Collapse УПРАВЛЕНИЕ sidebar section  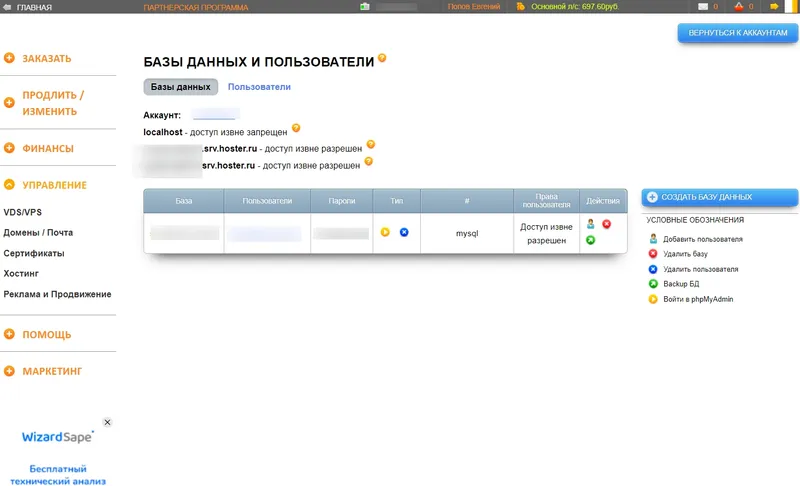pos(54,185)
